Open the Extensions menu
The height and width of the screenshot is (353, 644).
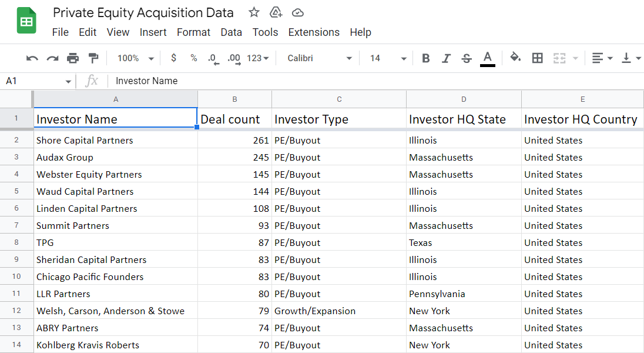coord(314,32)
